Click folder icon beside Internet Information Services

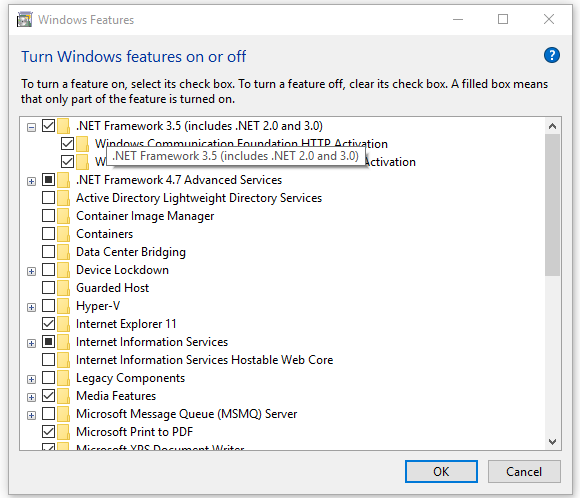coord(64,342)
